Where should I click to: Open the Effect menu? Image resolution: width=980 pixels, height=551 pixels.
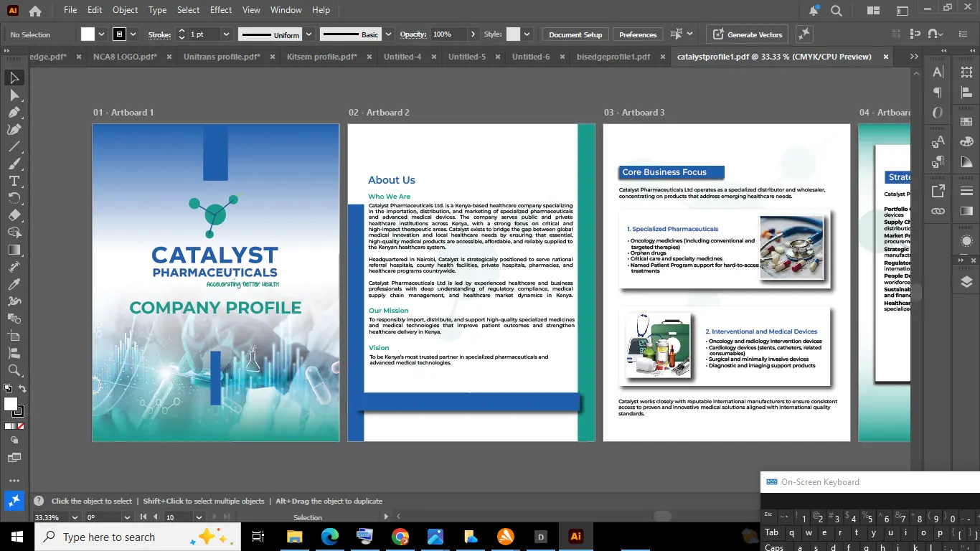(221, 10)
